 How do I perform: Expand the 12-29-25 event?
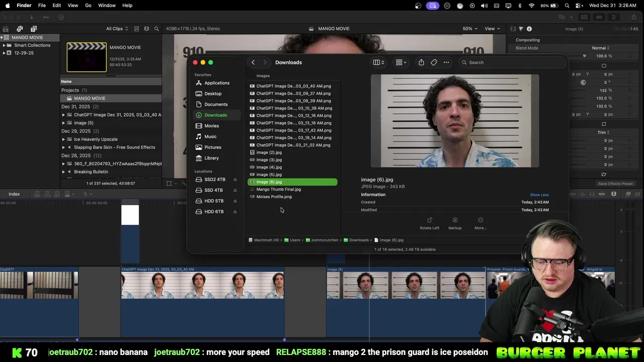[4, 53]
